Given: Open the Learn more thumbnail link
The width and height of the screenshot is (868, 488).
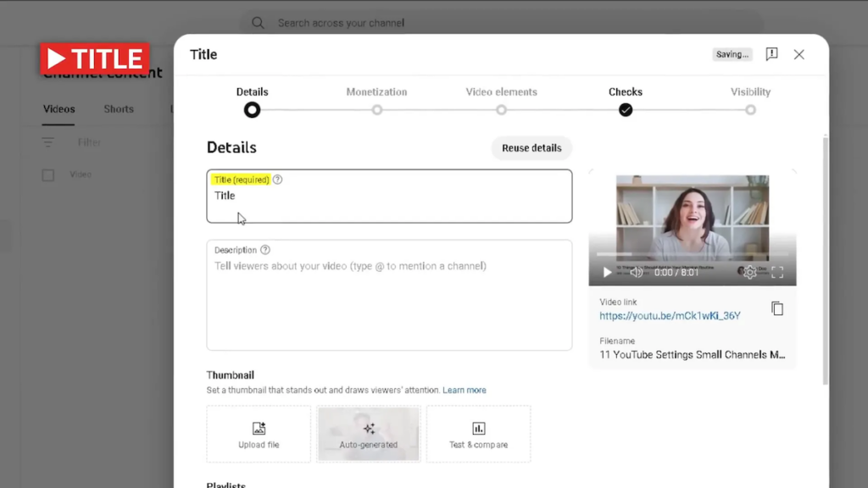Looking at the screenshot, I should click(464, 391).
